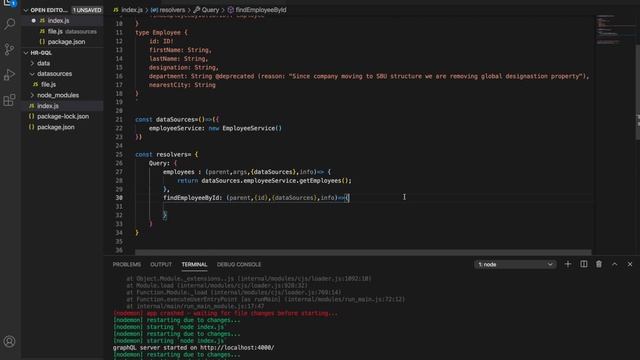Click 'const resolvers= {' on line 25
Image resolution: width=640 pixels, height=360 pixels.
(x=167, y=154)
